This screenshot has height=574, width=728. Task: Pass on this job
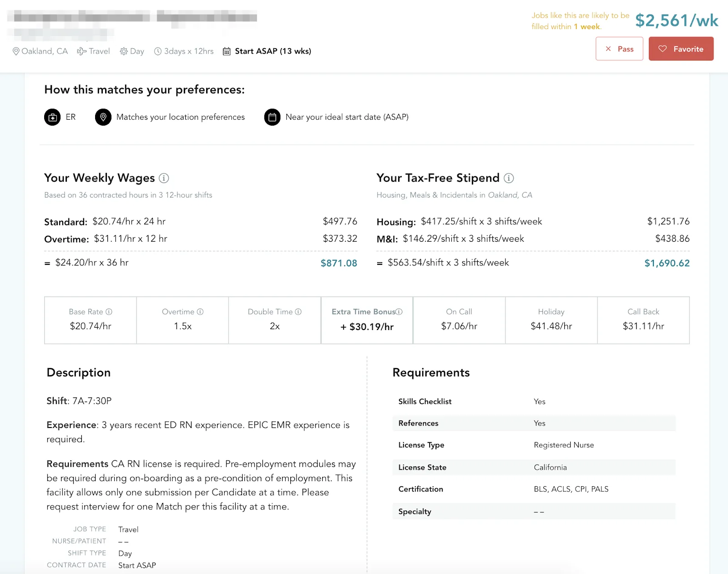pos(619,49)
